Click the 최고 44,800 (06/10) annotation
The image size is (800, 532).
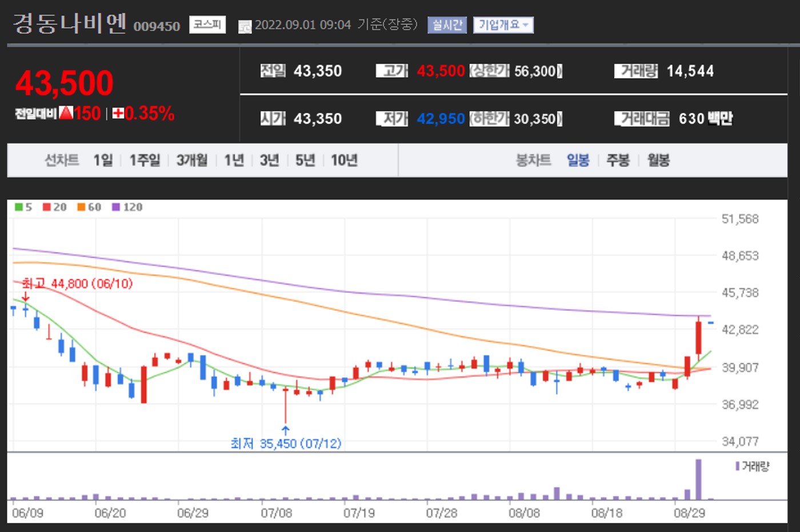77,283
